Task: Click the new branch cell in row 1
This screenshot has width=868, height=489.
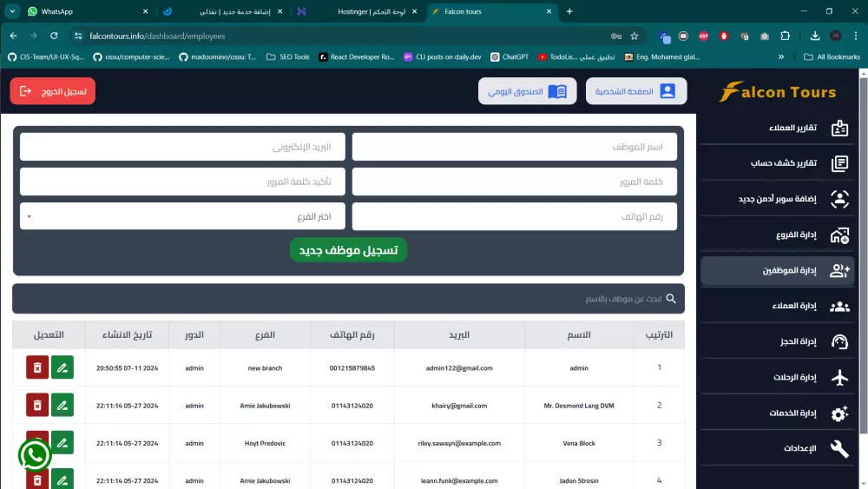Action: [265, 367]
